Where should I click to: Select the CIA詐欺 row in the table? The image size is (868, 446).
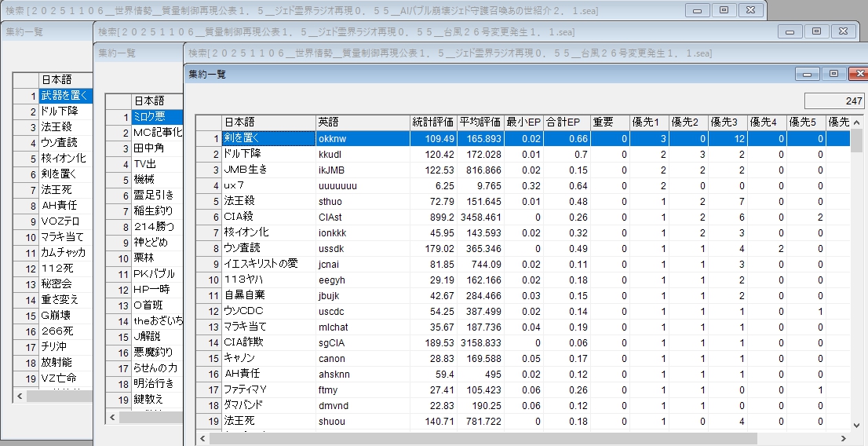(268, 342)
